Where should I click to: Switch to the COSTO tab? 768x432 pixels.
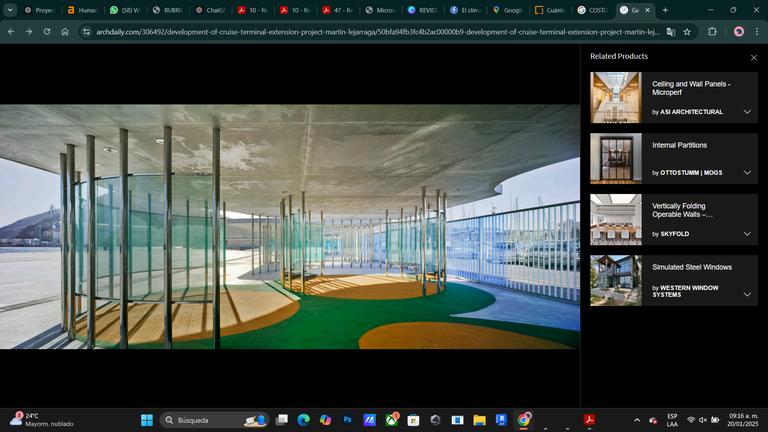[592, 10]
